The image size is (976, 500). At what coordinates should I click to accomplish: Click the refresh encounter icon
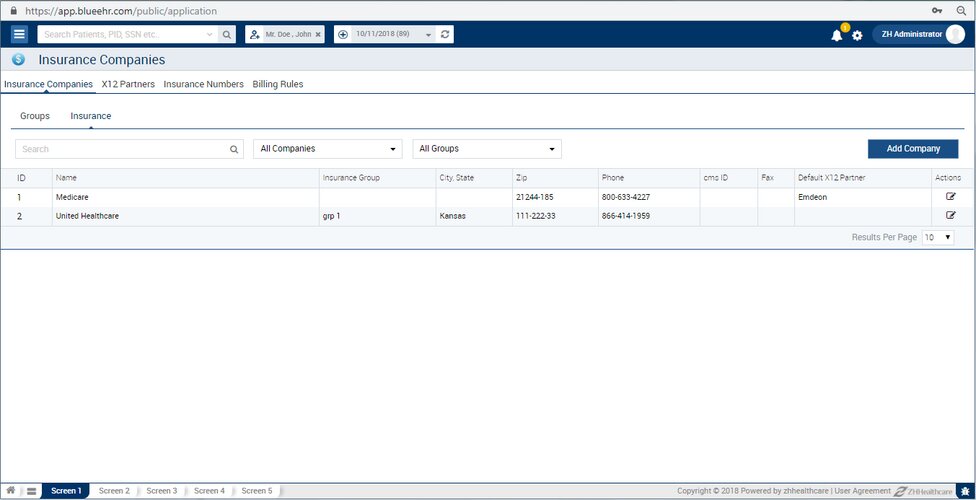point(446,34)
